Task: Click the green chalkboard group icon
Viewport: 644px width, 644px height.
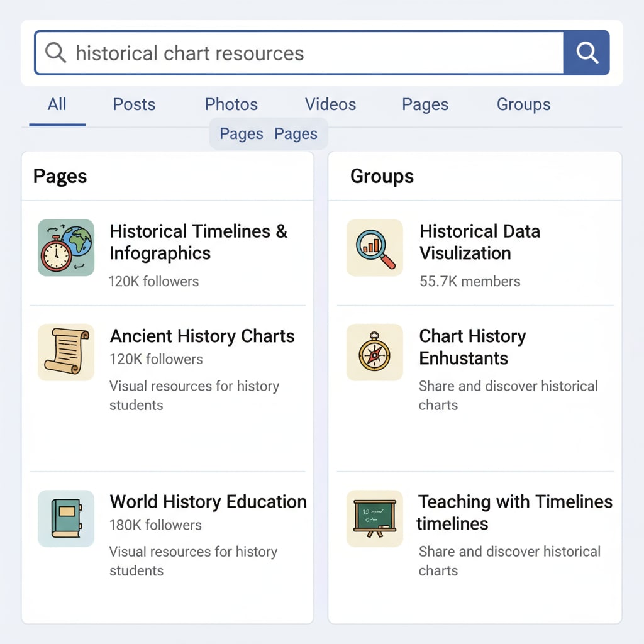Action: (x=375, y=518)
